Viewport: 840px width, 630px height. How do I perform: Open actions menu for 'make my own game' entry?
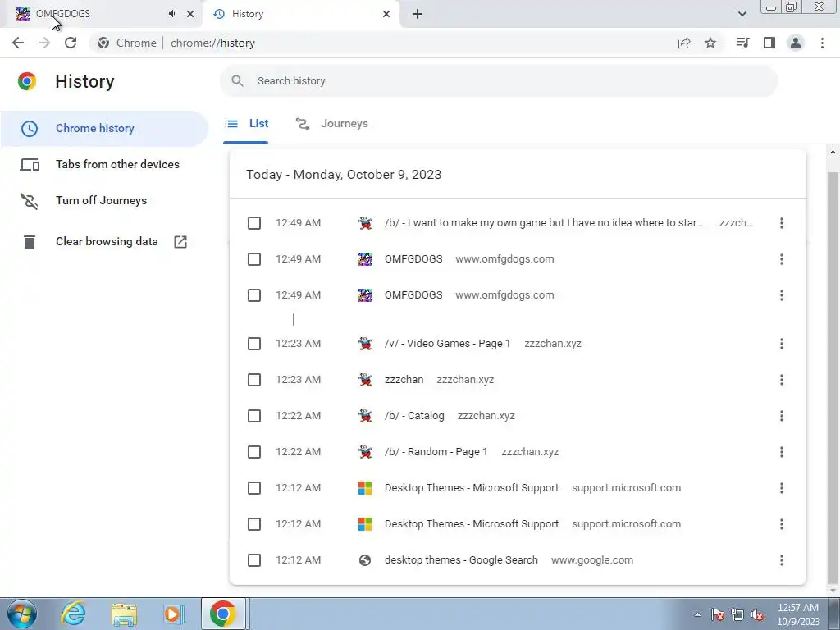tap(782, 223)
